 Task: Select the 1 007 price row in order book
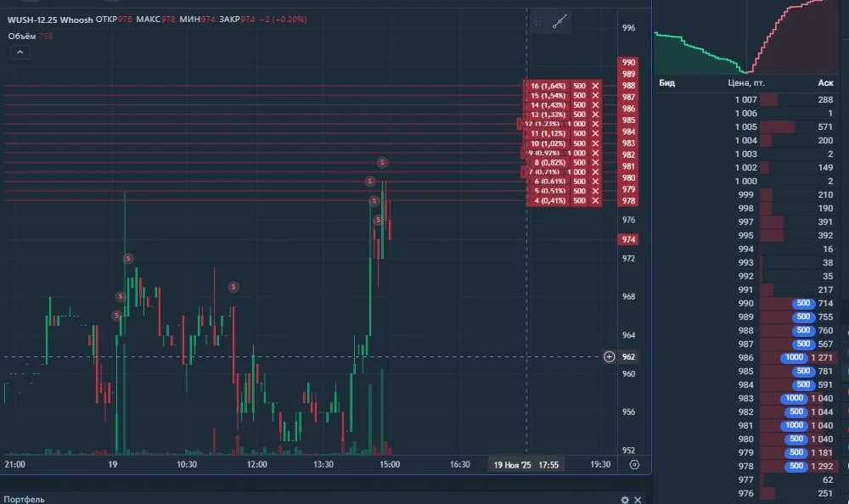click(x=746, y=99)
